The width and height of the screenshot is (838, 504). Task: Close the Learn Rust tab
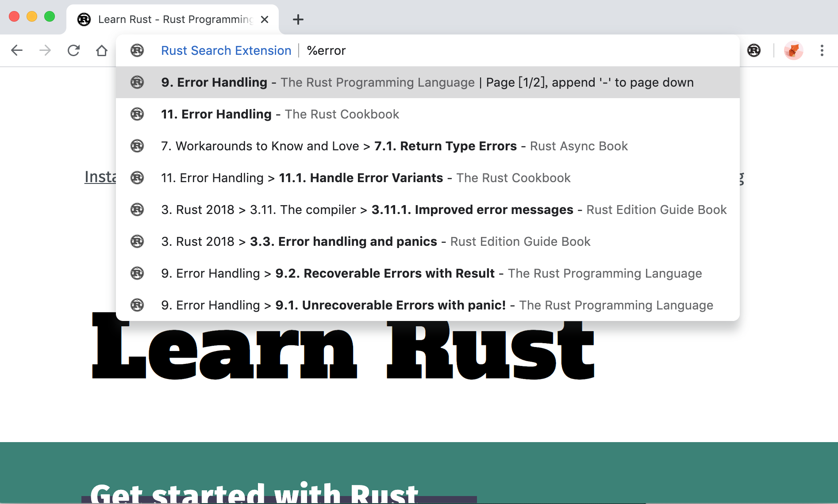(265, 19)
